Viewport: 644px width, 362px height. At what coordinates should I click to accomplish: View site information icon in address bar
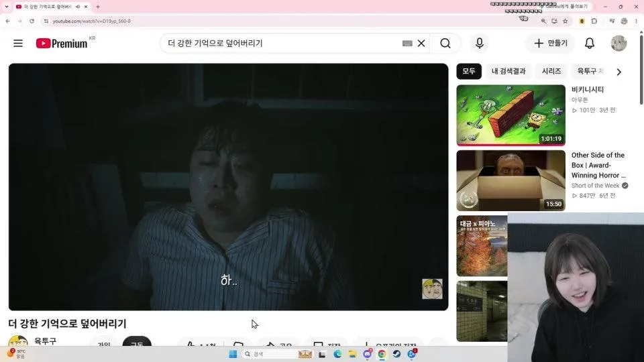[x=46, y=21]
